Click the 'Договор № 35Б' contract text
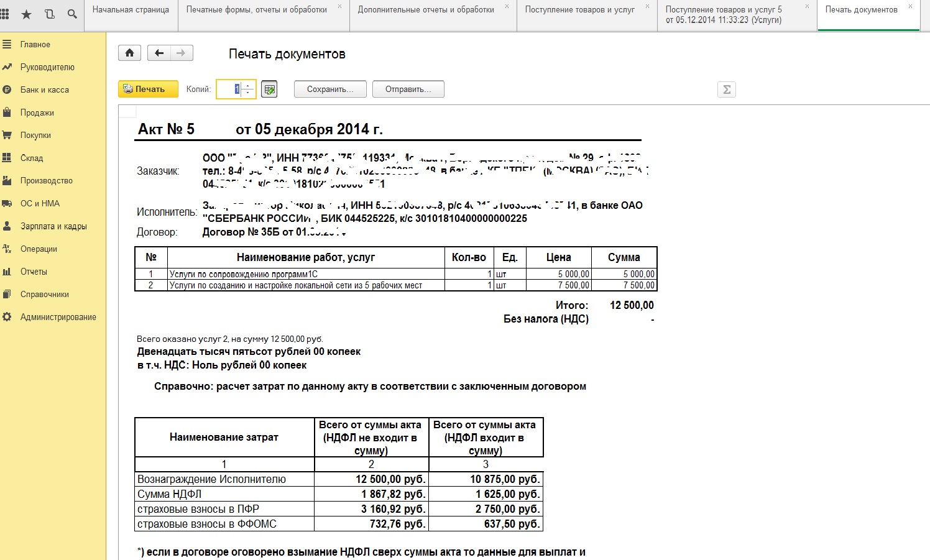The width and height of the screenshot is (930, 560). point(274,232)
